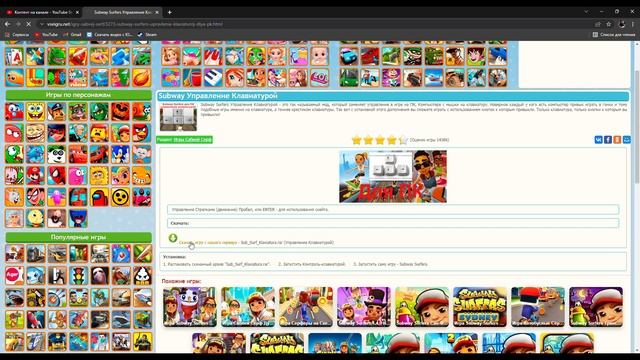Open the tab search dropdown arrow

point(586,12)
